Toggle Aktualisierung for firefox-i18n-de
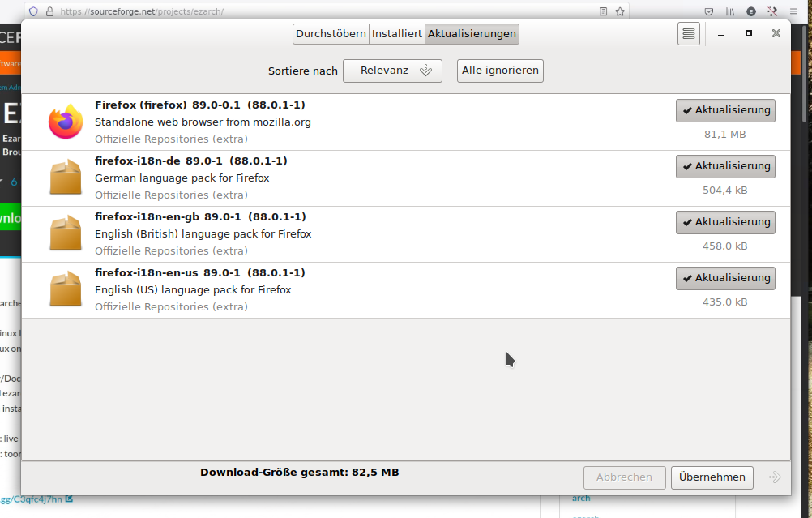Viewport: 812px width, 518px height. click(725, 166)
